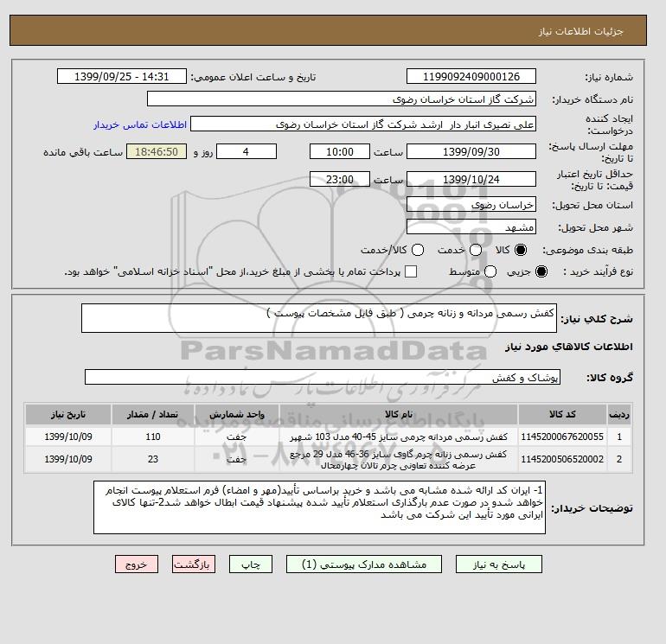Select the کالا/خدمت radio option
This screenshot has height=644, width=666.
click(x=418, y=250)
